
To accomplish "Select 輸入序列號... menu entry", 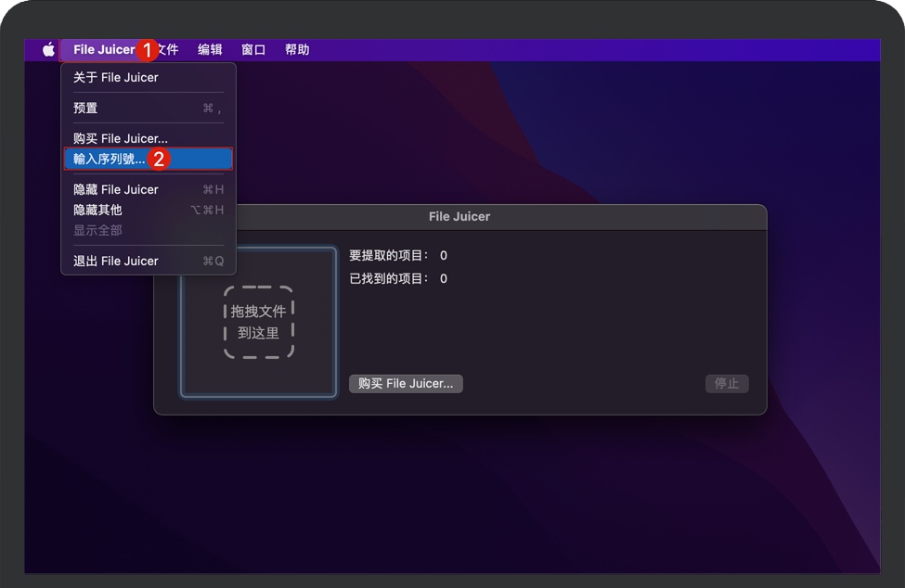I will (149, 159).
